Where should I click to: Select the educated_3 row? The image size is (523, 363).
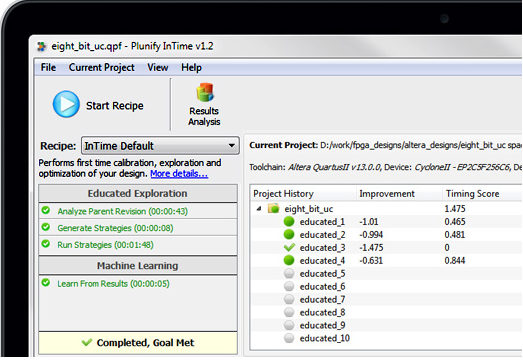click(386, 248)
